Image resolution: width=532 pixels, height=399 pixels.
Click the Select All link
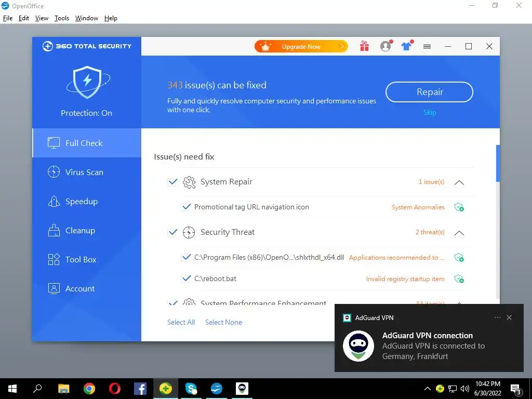(181, 322)
